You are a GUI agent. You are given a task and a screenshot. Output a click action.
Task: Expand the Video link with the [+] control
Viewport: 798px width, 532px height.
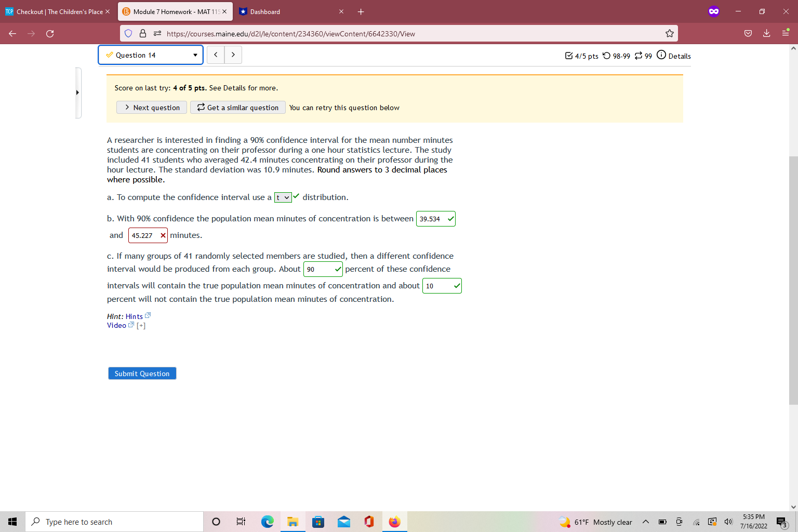coord(140,325)
